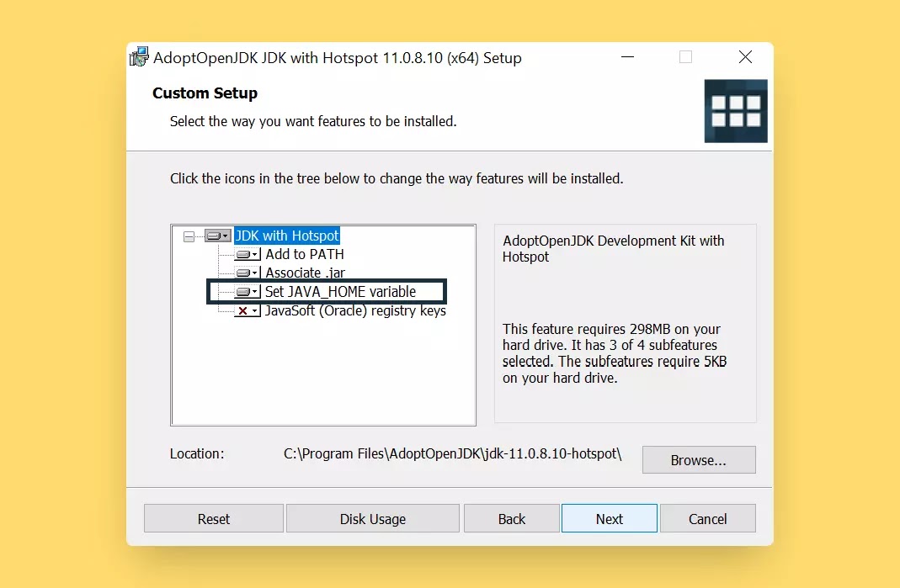Select the Associate .jar tree row

[305, 273]
